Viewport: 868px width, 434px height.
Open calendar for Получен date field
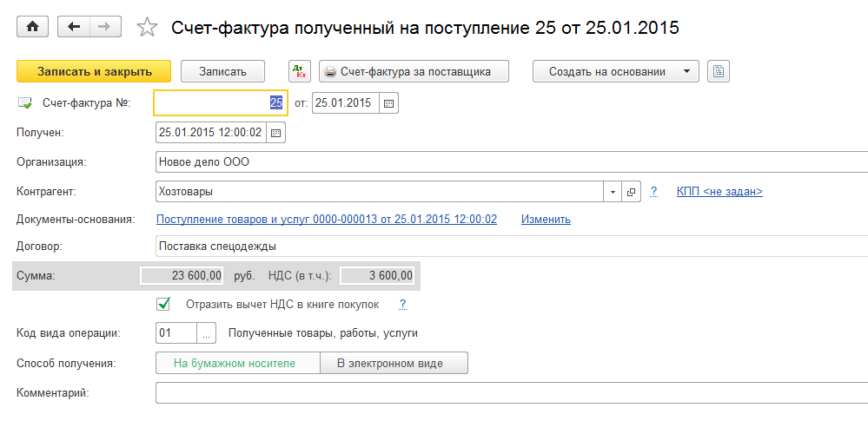[x=275, y=133]
